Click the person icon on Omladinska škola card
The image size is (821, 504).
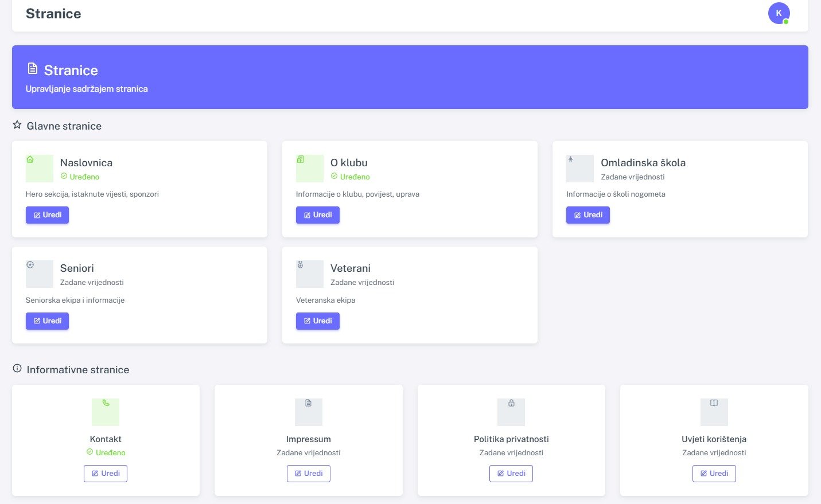point(570,159)
